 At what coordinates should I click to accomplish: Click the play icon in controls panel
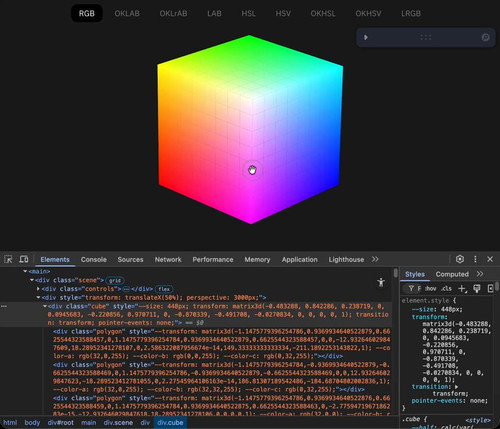(366, 37)
